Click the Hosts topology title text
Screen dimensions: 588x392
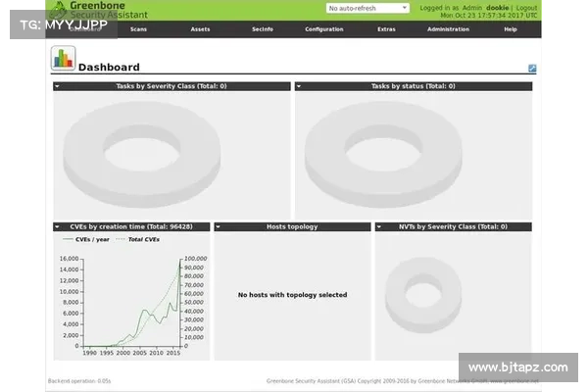click(292, 226)
